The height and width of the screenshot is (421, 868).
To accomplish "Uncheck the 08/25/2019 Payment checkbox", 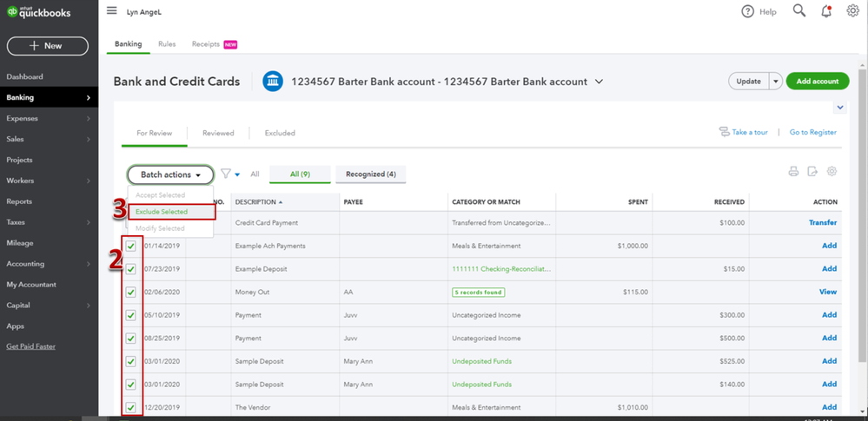I will [131, 338].
